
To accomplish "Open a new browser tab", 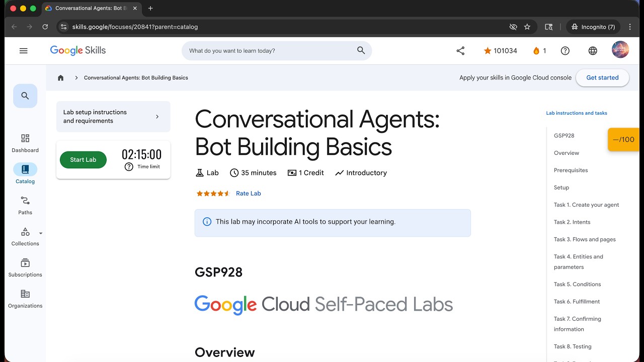I will click(150, 9).
